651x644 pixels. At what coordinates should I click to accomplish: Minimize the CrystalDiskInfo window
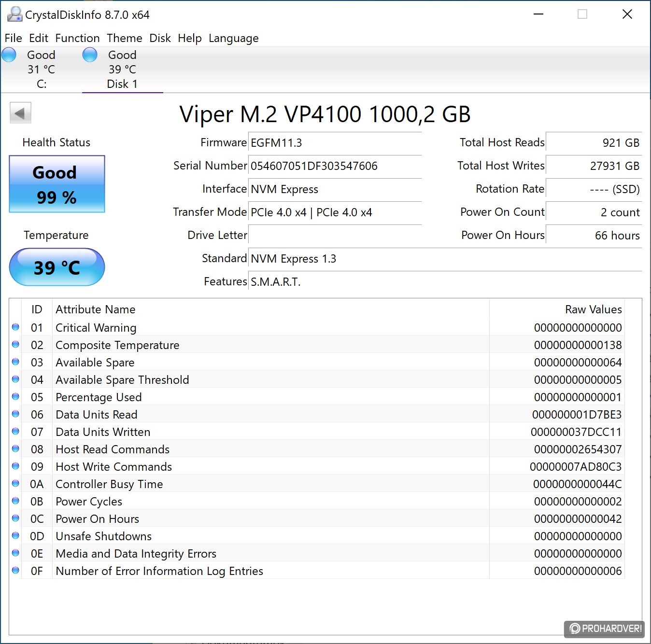[x=538, y=14]
